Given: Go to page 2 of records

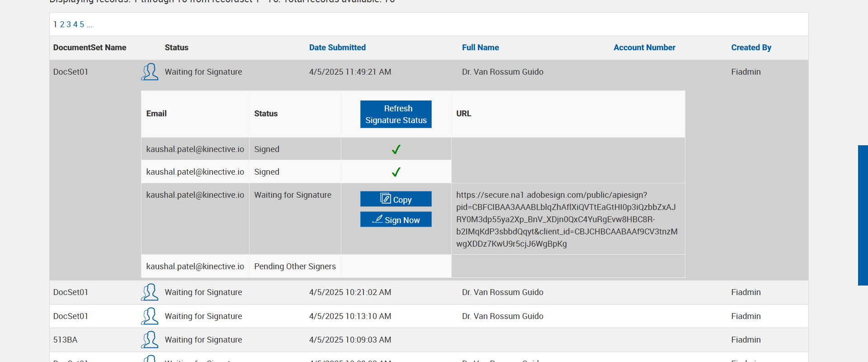Looking at the screenshot, I should click(62, 24).
